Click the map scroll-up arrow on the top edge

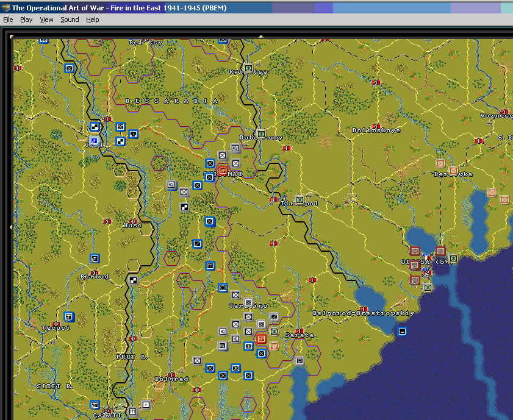(260, 37)
